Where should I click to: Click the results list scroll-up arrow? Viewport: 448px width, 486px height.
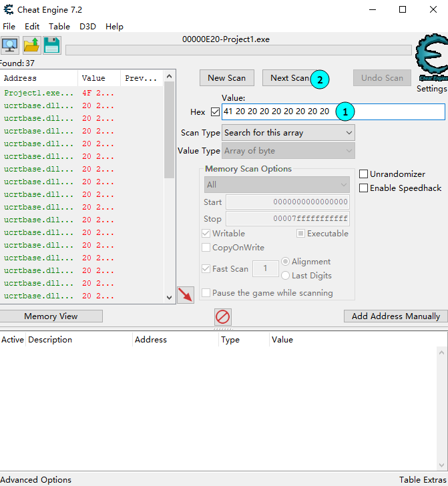(x=170, y=76)
